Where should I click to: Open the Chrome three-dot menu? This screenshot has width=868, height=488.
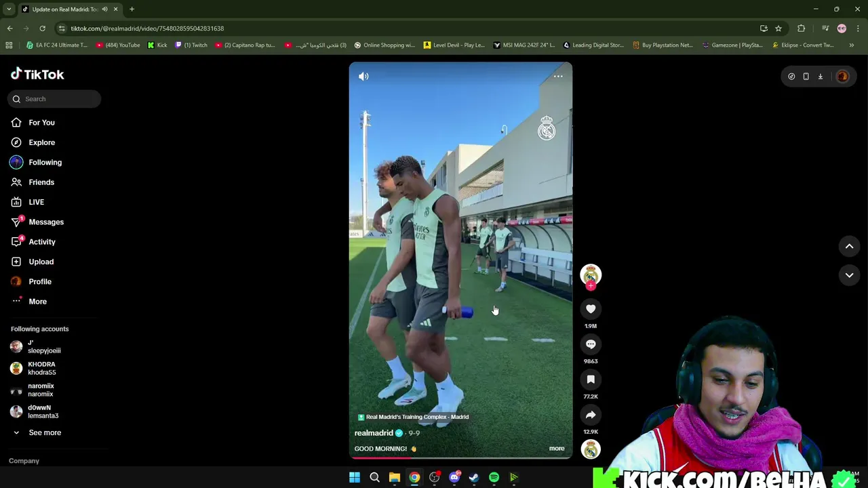(858, 28)
